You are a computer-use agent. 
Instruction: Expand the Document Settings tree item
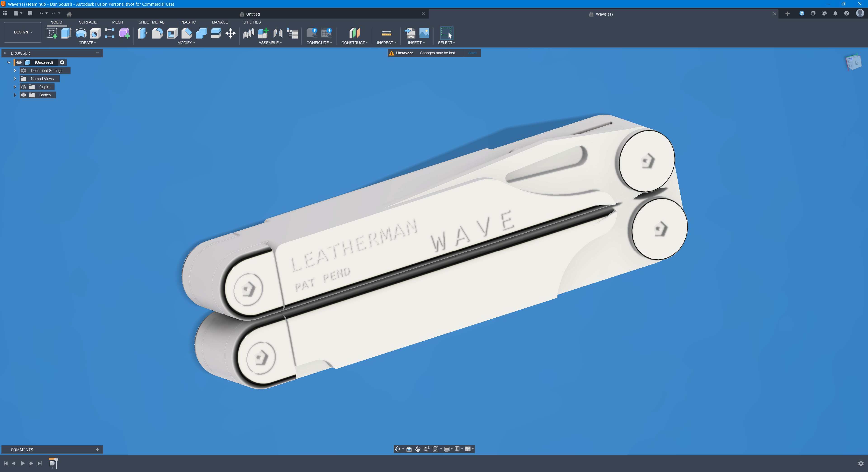(x=15, y=70)
